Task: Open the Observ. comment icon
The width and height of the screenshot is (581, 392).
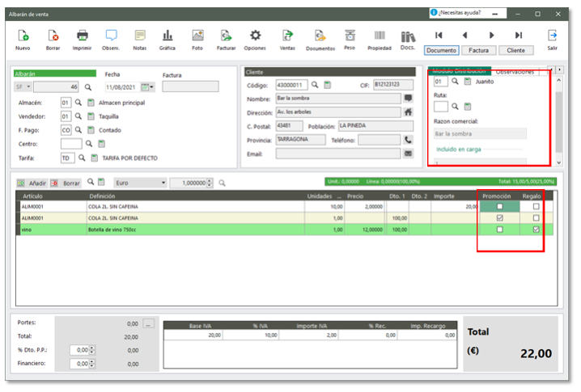Action: point(111,36)
